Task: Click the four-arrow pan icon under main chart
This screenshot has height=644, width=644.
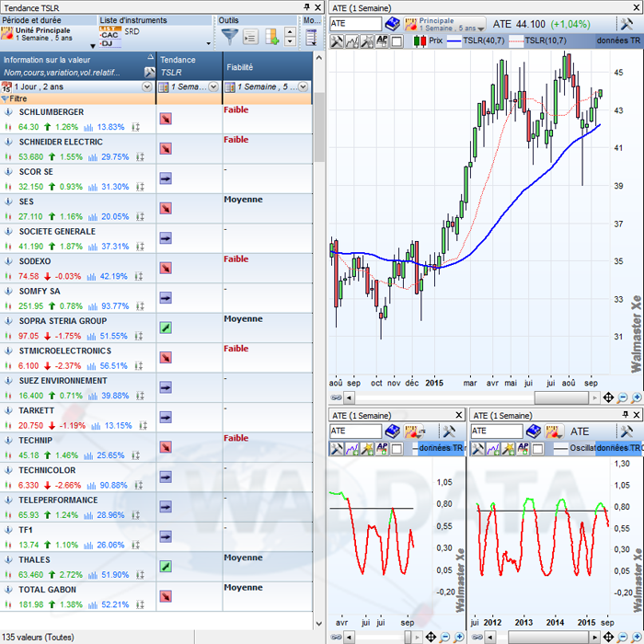Action: point(607,398)
